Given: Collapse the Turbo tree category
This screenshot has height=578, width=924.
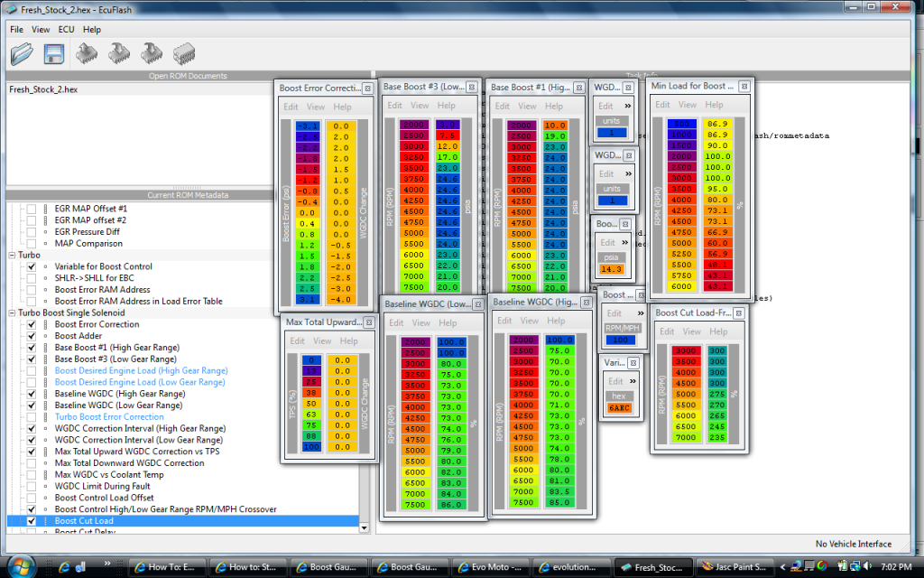Looking at the screenshot, I should [x=12, y=256].
